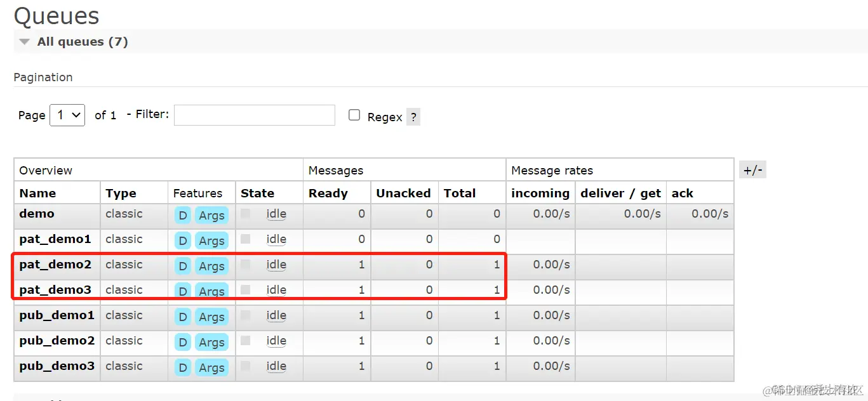Enable the Regex checkbox

(354, 115)
